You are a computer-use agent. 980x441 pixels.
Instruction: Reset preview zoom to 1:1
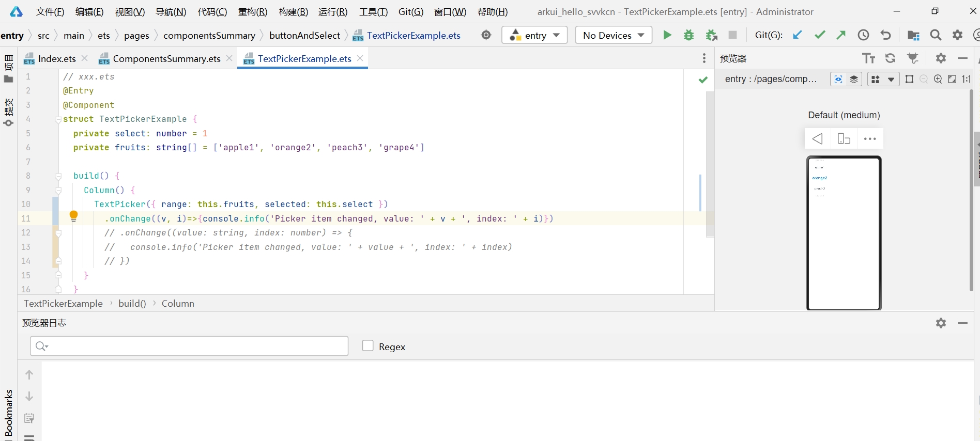pos(966,79)
